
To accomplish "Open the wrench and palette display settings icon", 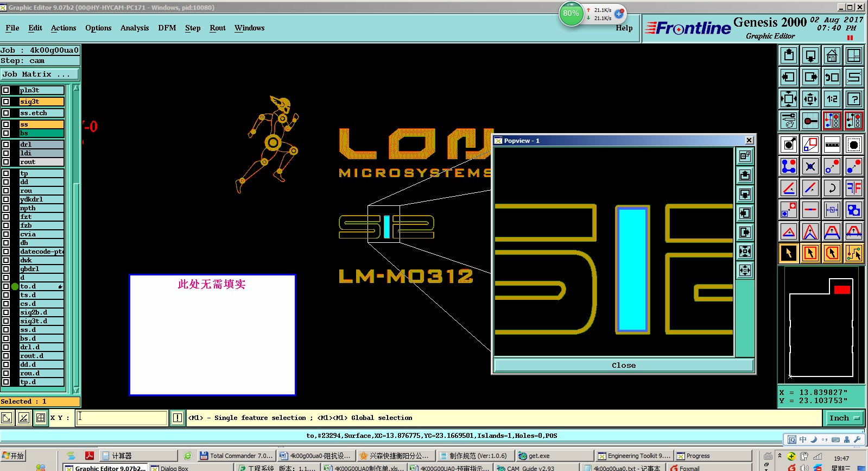I will click(x=789, y=121).
